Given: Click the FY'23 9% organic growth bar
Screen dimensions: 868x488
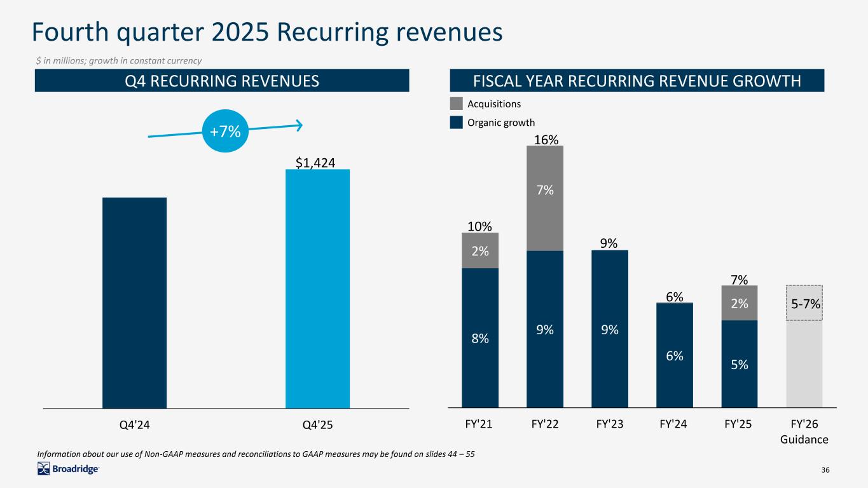Looking at the screenshot, I should point(610,329).
